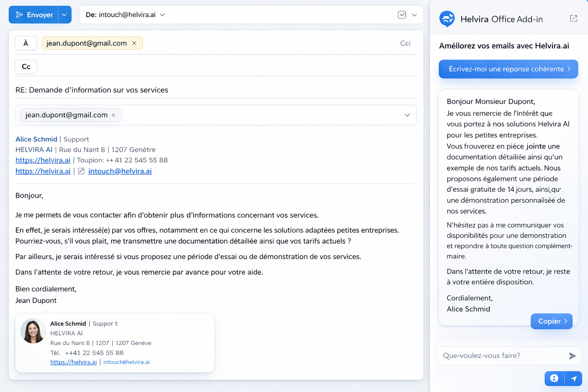Image resolution: width=588 pixels, height=392 pixels.
Task: Click the Alice Schmid name in top signature
Action: coord(36,139)
